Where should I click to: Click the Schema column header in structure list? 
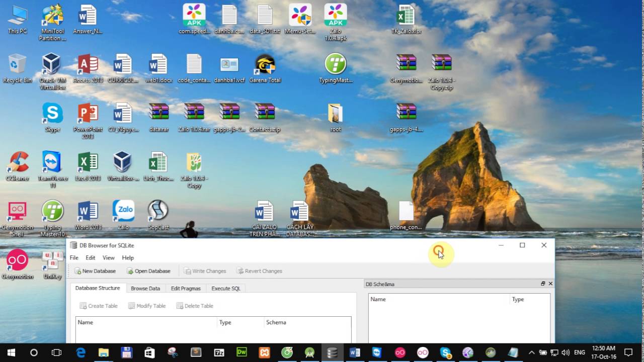tap(307, 322)
